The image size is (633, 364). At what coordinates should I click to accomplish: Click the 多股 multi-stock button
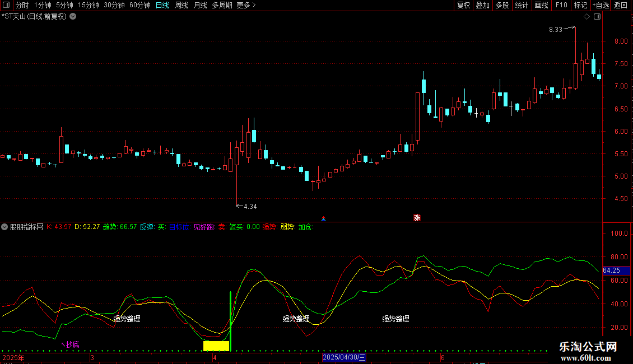click(502, 5)
